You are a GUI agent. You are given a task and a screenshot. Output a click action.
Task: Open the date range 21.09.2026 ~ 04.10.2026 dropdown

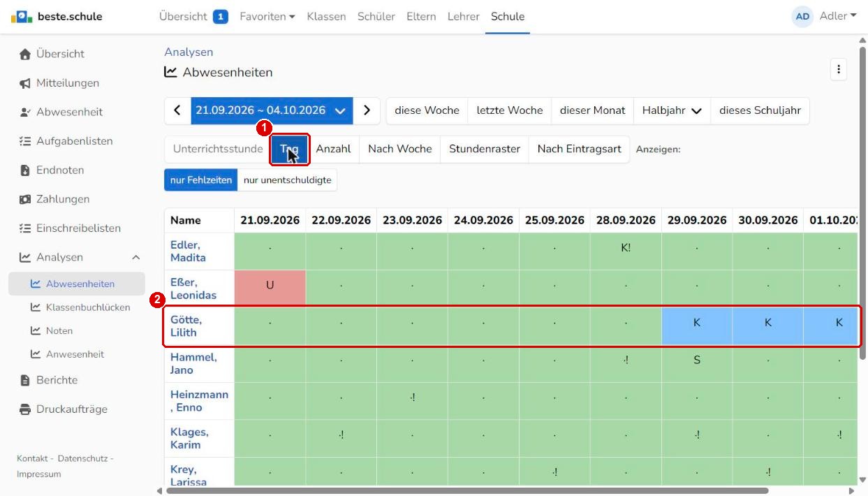(x=272, y=110)
